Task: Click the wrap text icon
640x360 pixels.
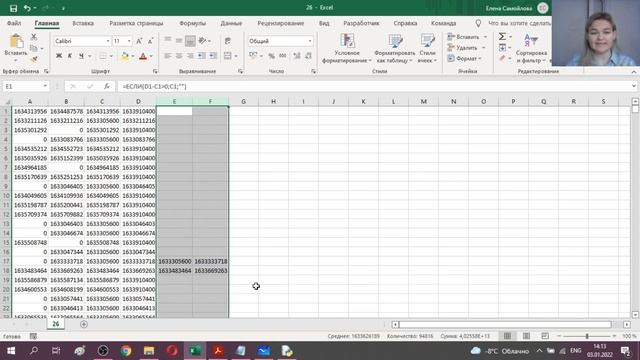Action: (x=228, y=40)
